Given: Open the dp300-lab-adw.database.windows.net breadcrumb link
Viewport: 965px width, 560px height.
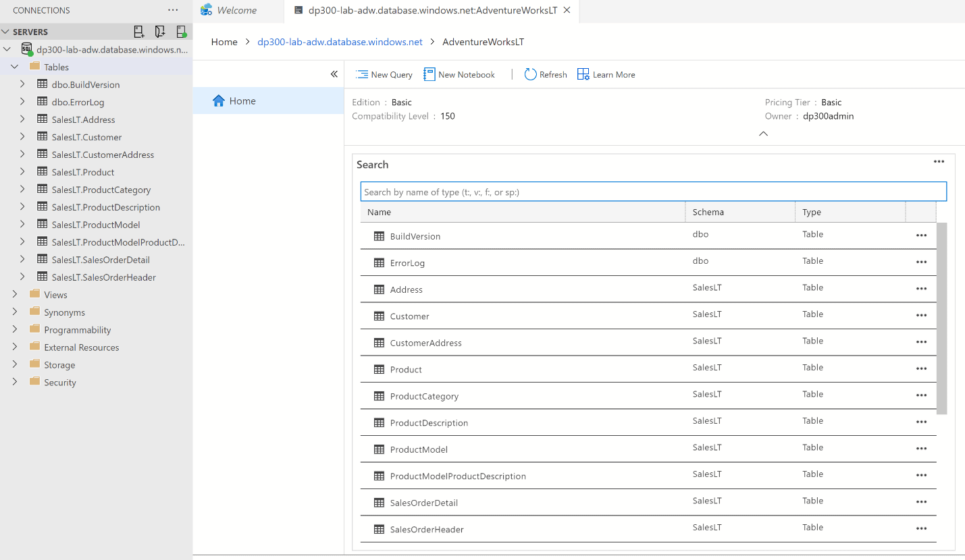Looking at the screenshot, I should pyautogui.click(x=340, y=42).
